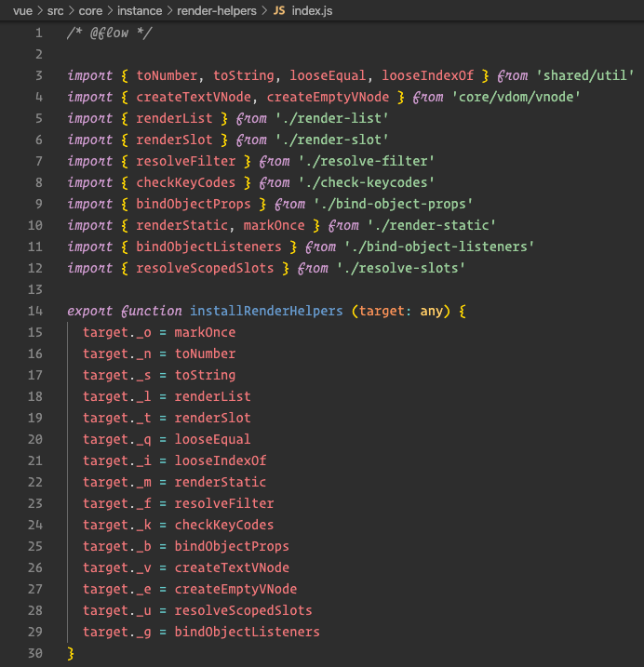Click 'checkKeyCodes' on line 24

coord(224,525)
